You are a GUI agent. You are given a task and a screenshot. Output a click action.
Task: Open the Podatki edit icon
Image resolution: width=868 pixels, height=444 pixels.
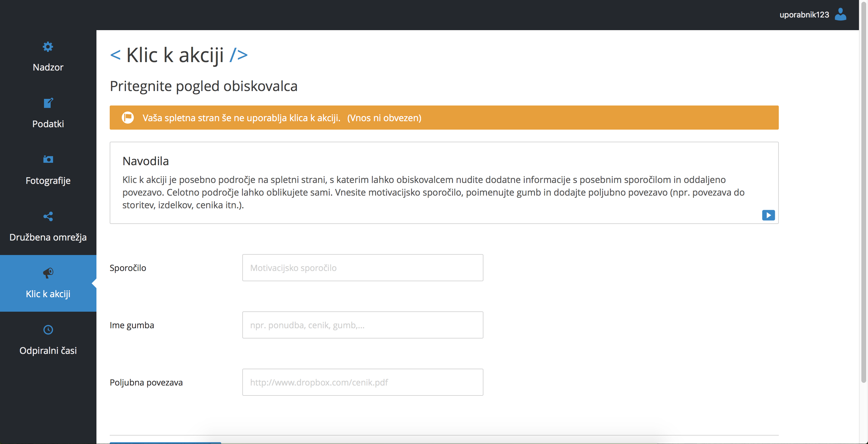point(48,103)
